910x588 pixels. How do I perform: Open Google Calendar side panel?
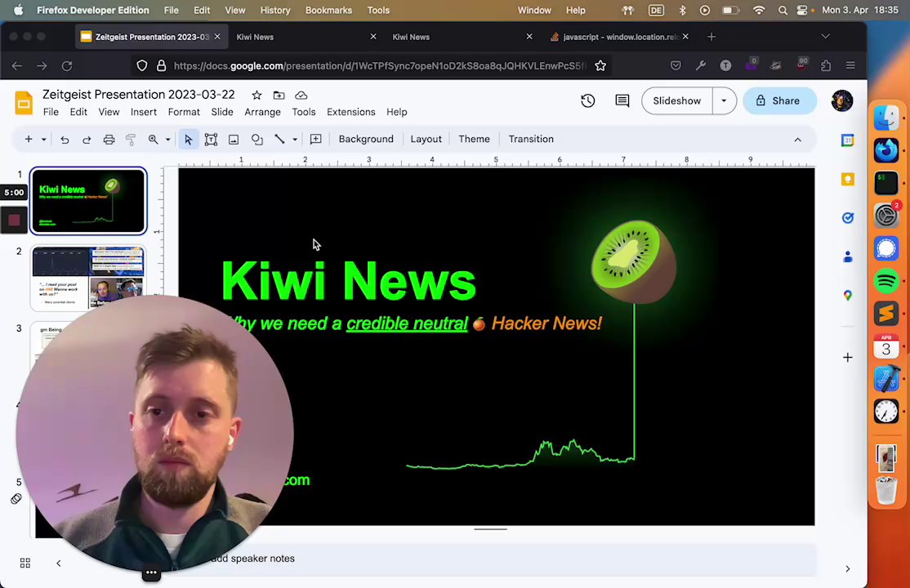pyautogui.click(x=847, y=140)
